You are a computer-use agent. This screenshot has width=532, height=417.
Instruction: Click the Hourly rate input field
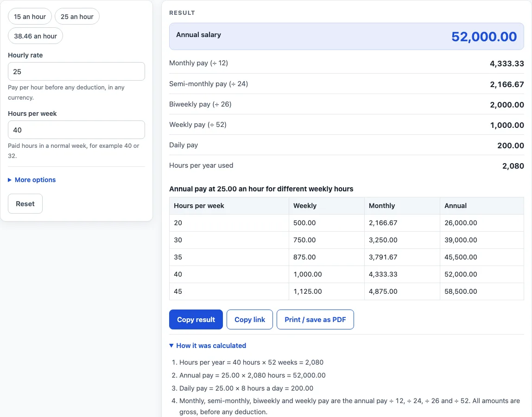pos(76,71)
